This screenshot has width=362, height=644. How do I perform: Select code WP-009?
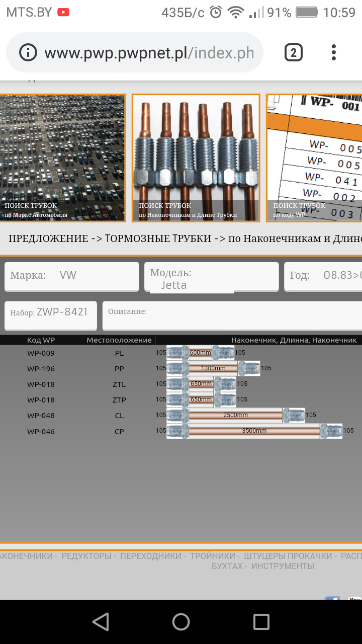41,353
